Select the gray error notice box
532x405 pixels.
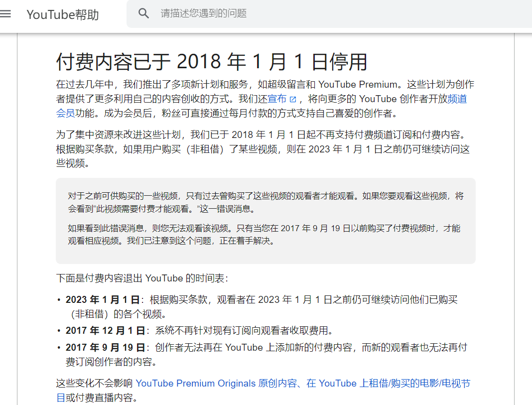pos(266,220)
